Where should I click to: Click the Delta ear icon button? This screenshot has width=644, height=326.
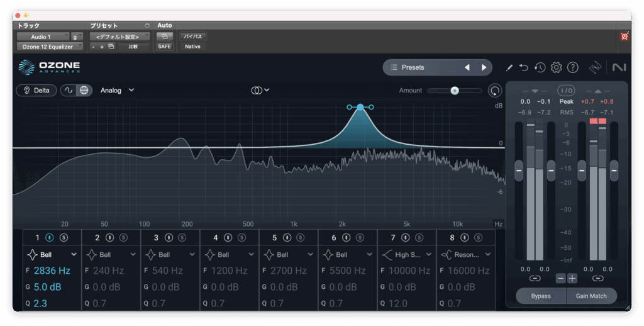[x=37, y=90]
